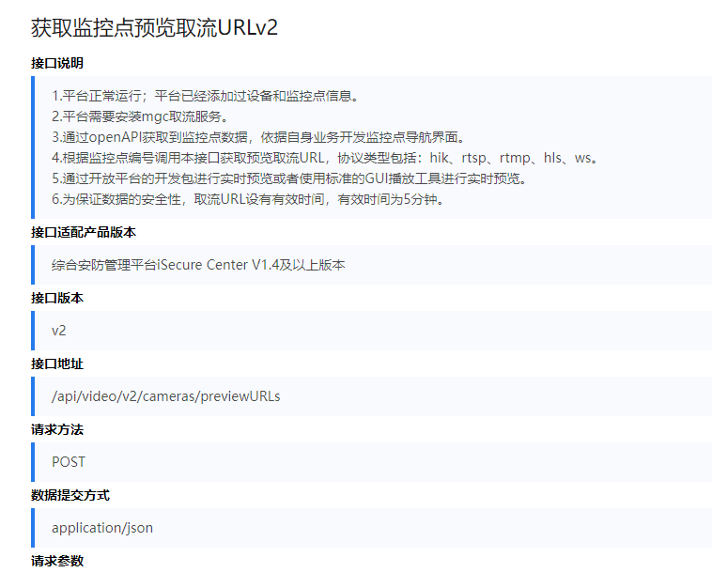
Task: Click the line 4.根据监控点编号调用本接口
Action: (x=325, y=158)
